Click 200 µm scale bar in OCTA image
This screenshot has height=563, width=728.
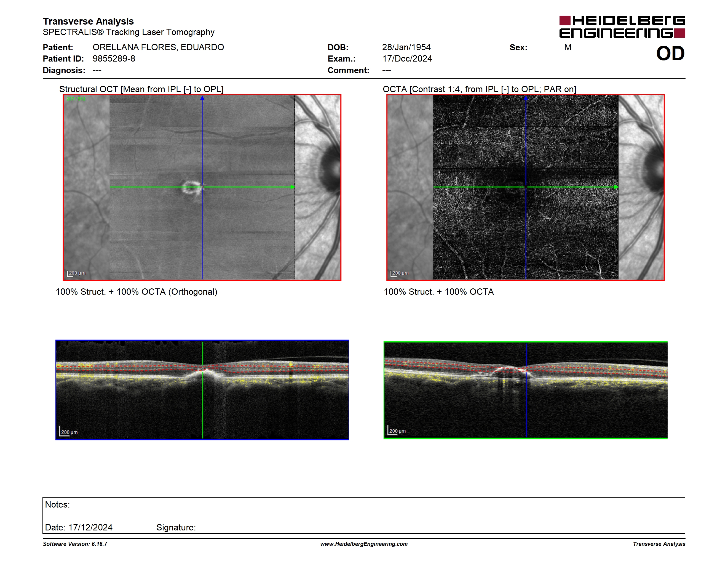pos(400,273)
